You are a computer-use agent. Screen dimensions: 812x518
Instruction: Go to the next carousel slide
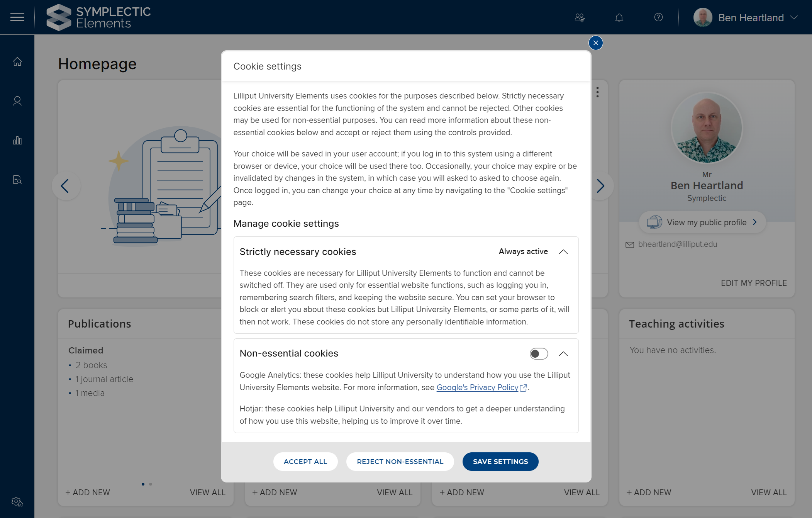pyautogui.click(x=600, y=186)
